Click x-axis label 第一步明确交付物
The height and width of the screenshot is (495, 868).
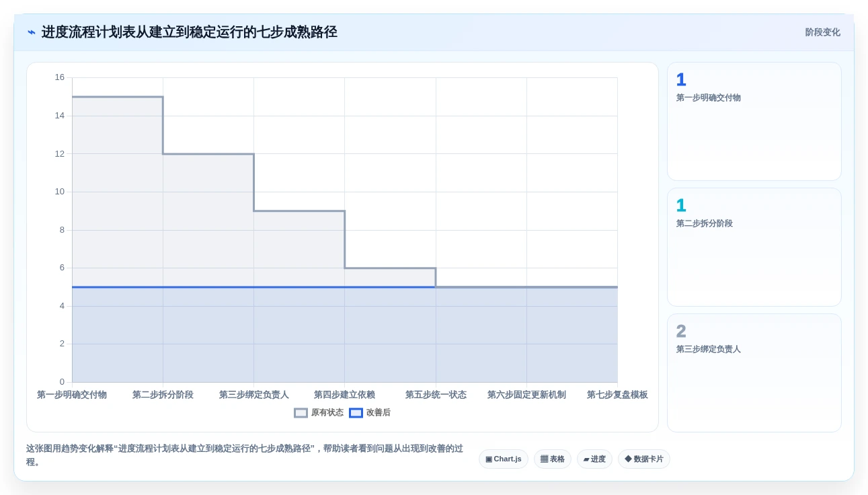[x=72, y=395]
